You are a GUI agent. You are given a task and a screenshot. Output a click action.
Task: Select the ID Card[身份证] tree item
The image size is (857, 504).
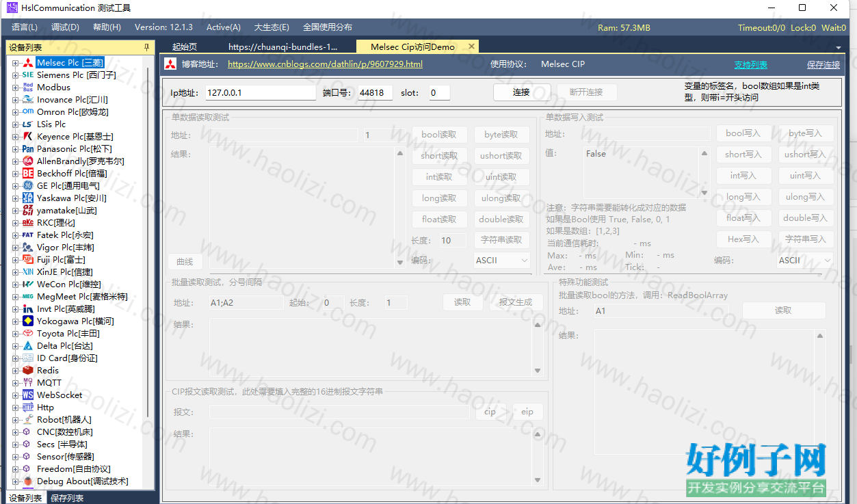pyautogui.click(x=67, y=358)
